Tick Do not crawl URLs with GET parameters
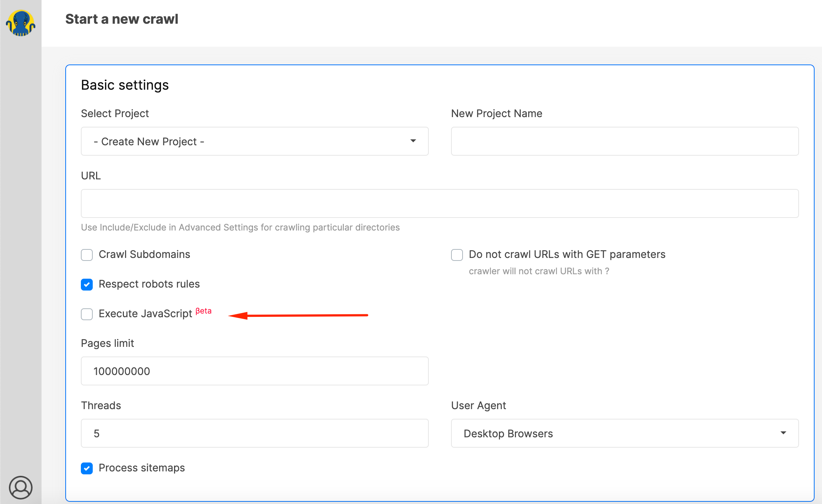 [457, 255]
